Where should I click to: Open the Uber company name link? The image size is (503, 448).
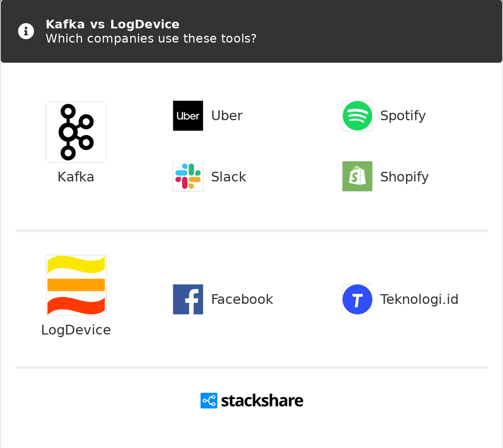coord(227,116)
